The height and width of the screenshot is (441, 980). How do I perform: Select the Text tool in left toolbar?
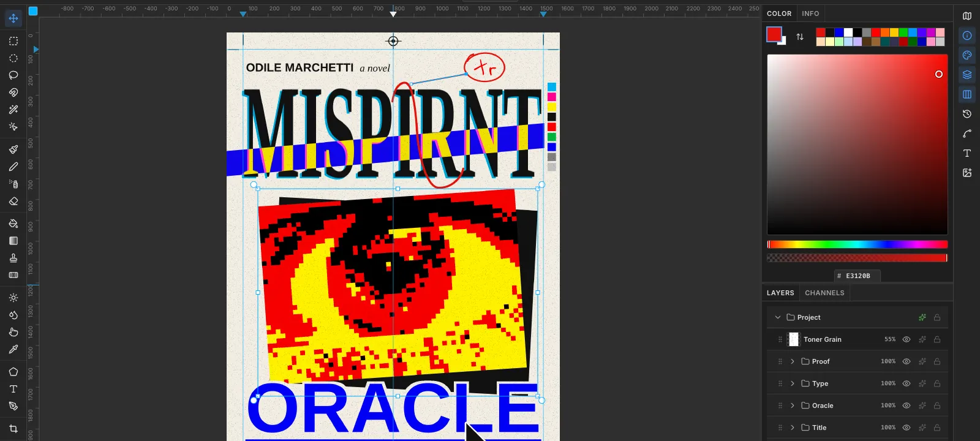click(13, 389)
